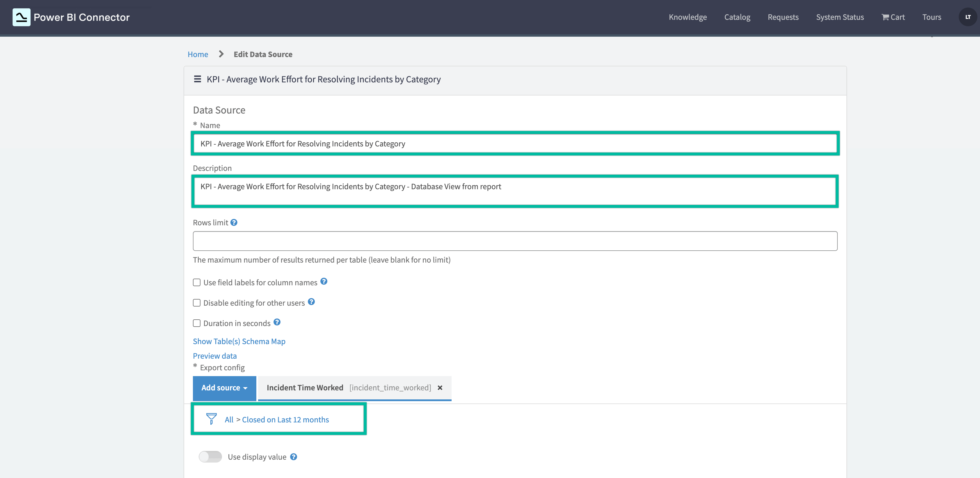Check Disable editing for other users

197,303
